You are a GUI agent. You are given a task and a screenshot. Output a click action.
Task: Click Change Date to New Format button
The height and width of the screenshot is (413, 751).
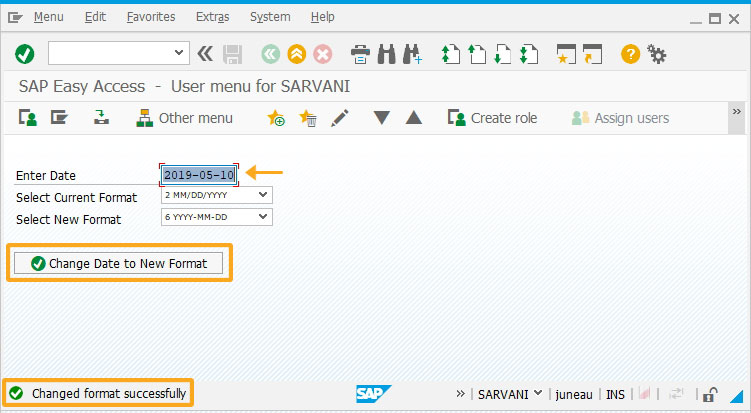click(x=118, y=264)
